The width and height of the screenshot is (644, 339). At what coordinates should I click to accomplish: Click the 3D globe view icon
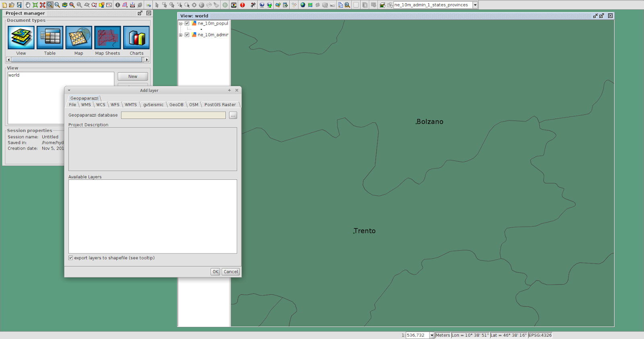click(303, 5)
